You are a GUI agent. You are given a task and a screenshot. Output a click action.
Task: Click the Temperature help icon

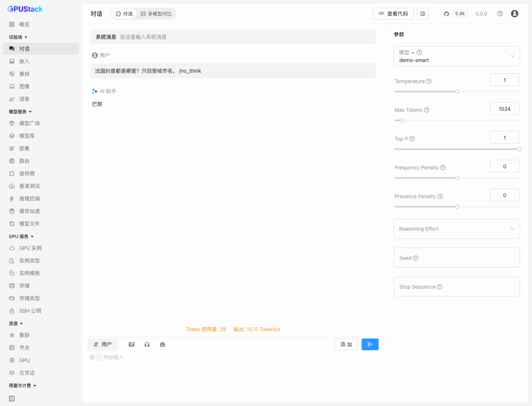point(429,81)
